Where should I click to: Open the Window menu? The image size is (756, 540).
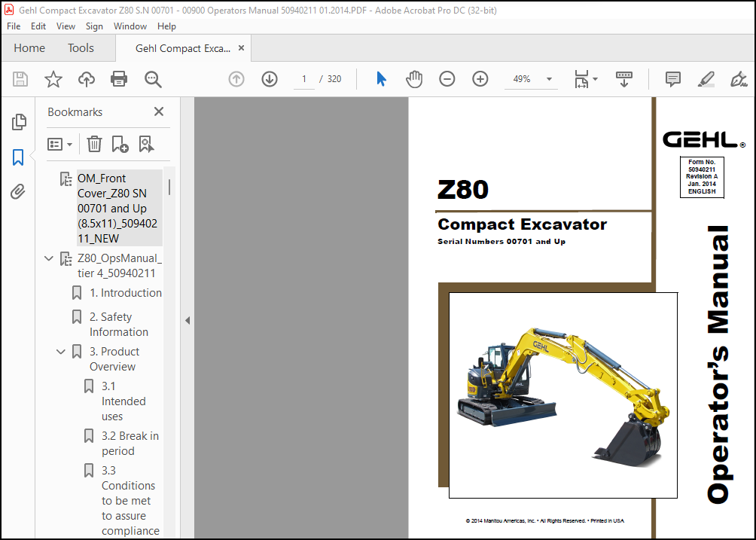tap(130, 26)
